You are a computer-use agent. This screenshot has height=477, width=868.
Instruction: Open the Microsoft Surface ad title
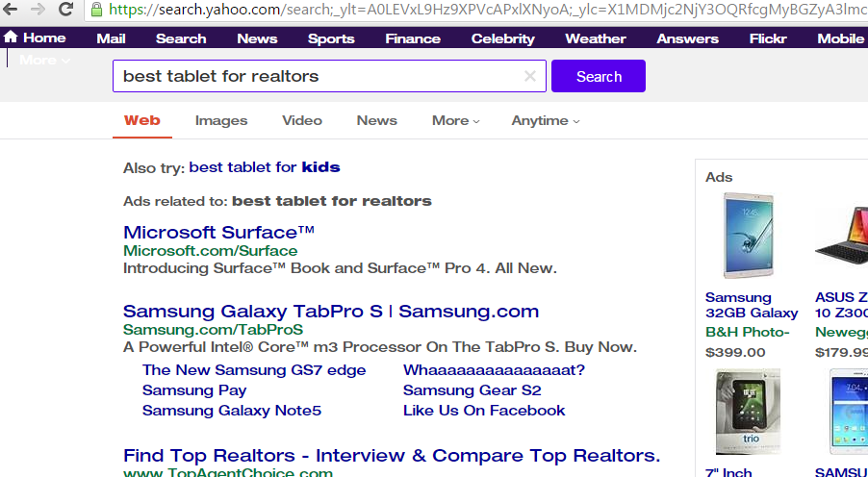218,232
